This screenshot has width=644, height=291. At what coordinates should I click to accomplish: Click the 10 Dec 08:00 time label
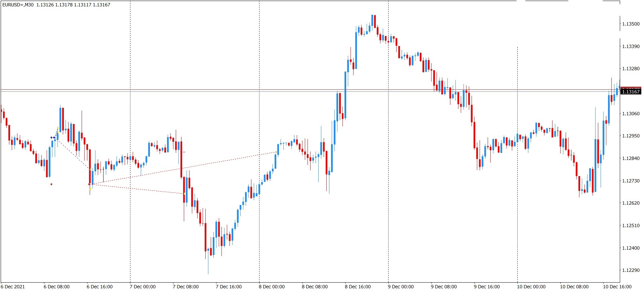point(574,287)
